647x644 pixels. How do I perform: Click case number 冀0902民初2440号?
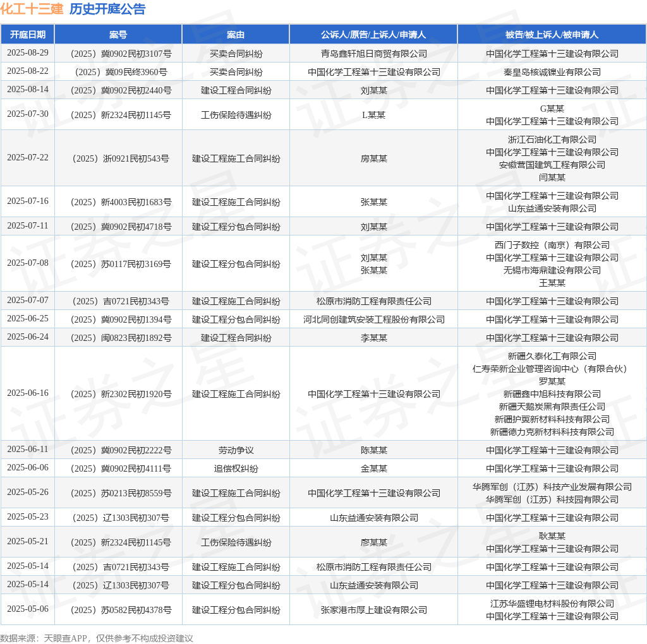(x=121, y=90)
